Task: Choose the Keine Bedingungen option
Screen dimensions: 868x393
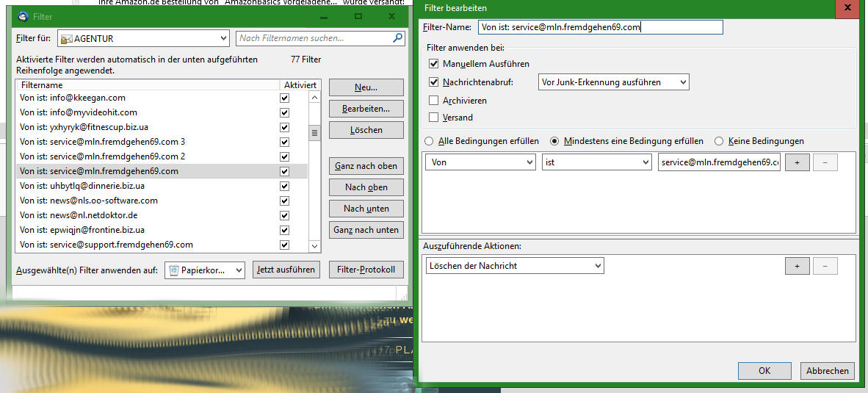Action: point(719,141)
